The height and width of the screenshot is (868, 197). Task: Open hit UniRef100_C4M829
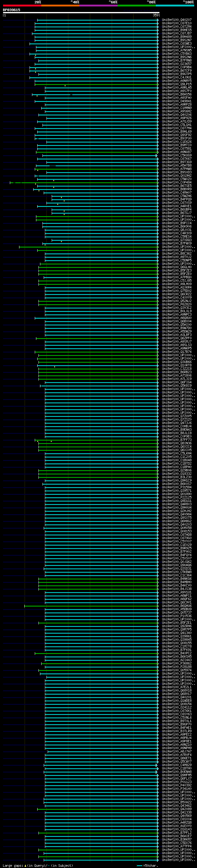(x=177, y=765)
